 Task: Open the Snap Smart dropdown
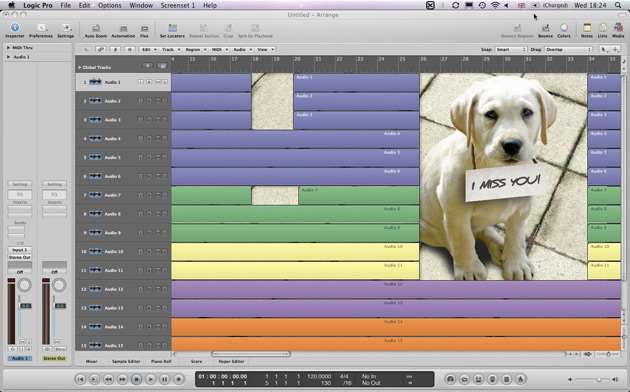click(511, 49)
